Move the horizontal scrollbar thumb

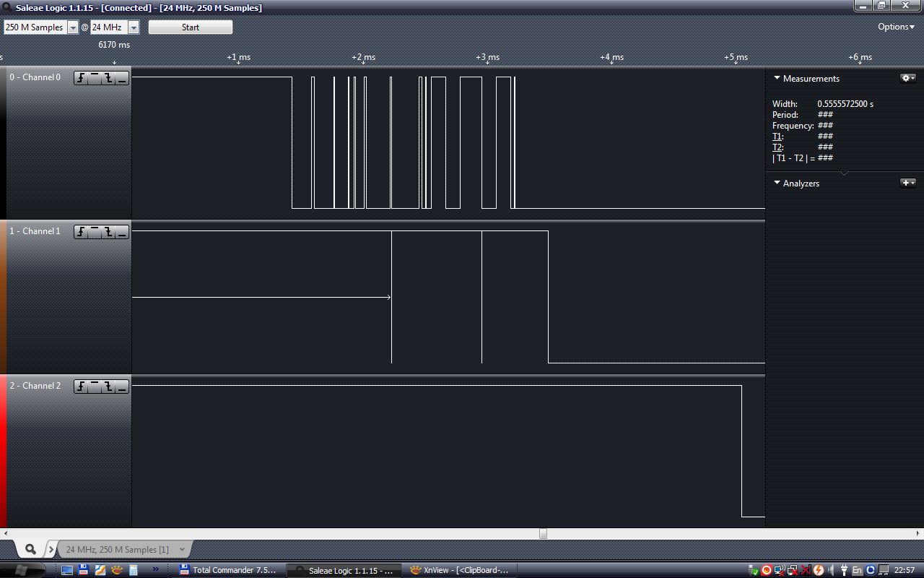tap(543, 534)
